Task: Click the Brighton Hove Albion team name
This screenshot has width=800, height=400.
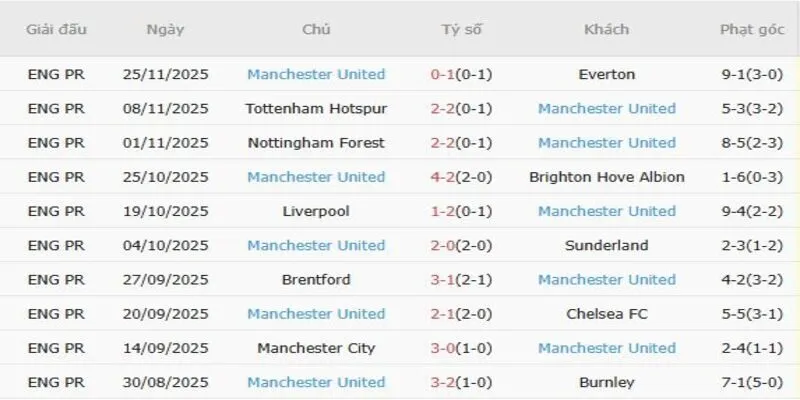Action: (x=607, y=177)
